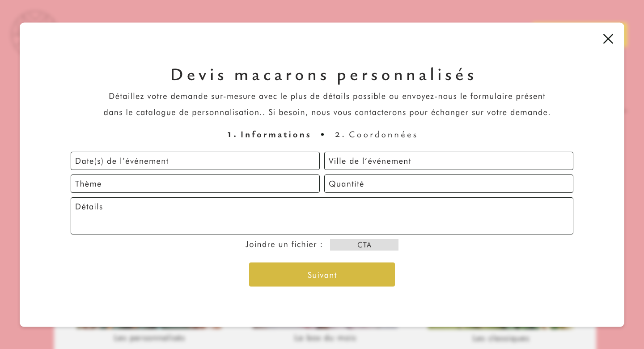This screenshot has height=349, width=644.
Task: Click the description paragraph under the title
Action: pyautogui.click(x=327, y=104)
